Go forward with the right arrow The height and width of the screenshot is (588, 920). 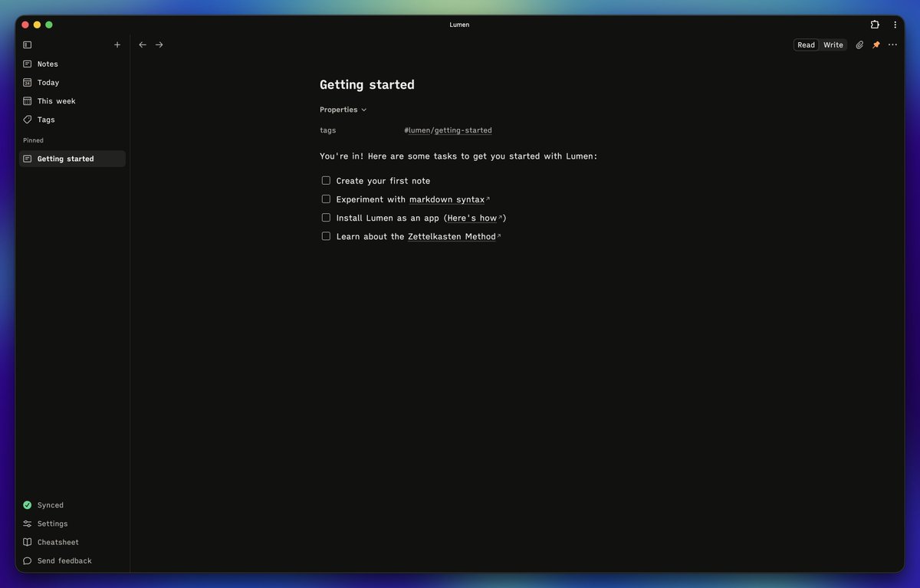[159, 45]
